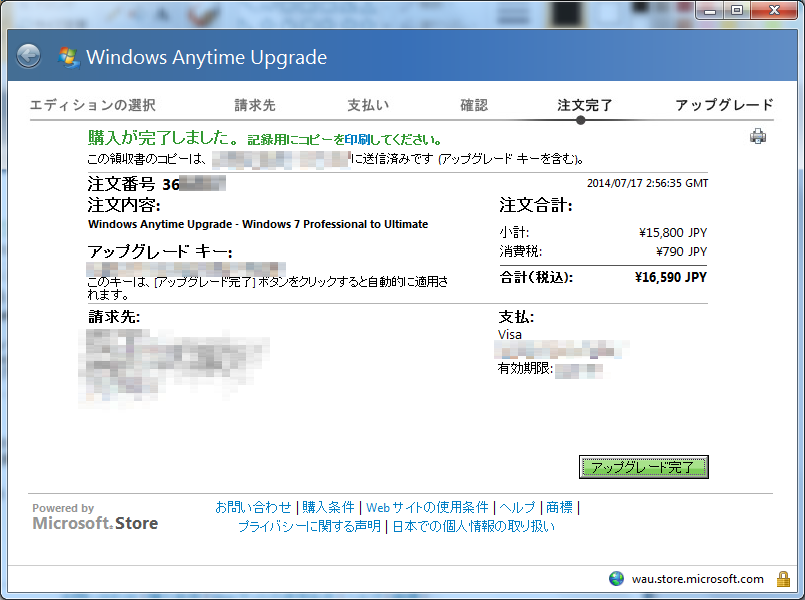Image resolution: width=805 pixels, height=600 pixels.
Task: Click the アップグレード完了 button
Action: (x=643, y=467)
